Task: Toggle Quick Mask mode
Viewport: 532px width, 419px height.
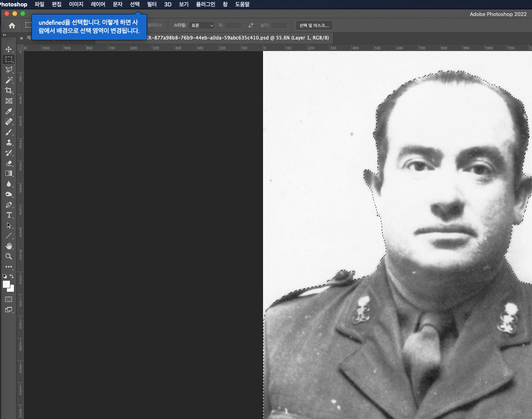Action: [9, 299]
